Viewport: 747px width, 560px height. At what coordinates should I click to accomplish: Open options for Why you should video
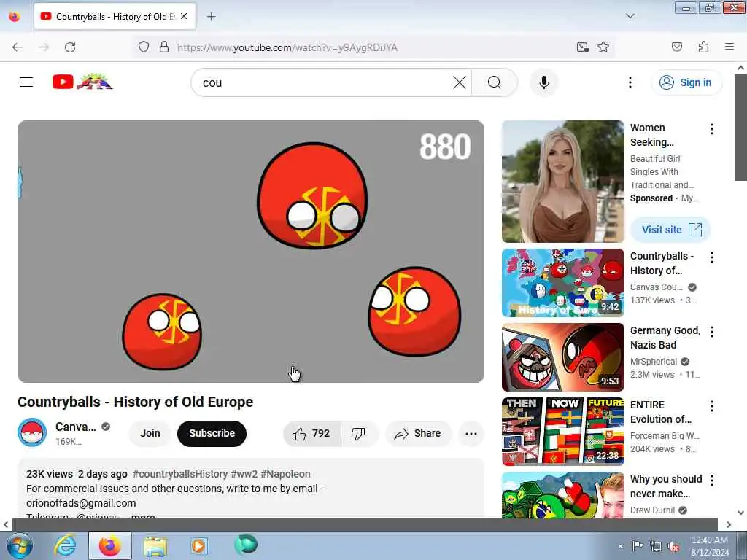point(711,481)
